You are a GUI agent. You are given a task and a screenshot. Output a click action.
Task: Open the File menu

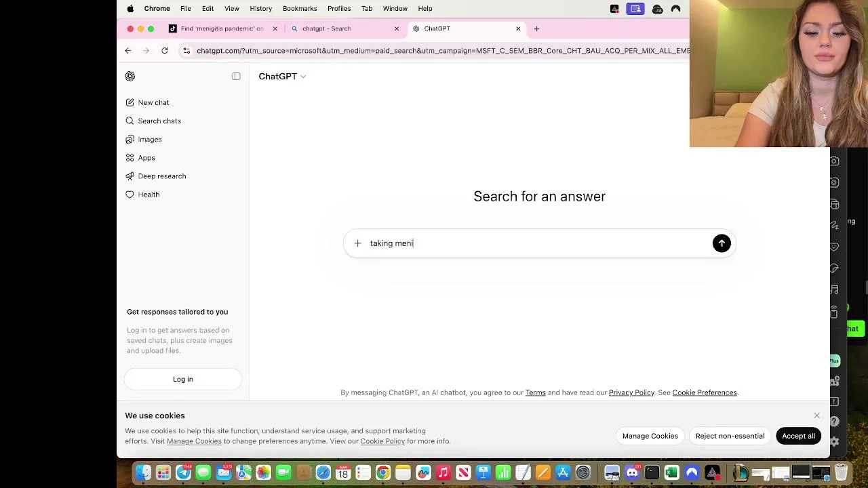click(185, 8)
